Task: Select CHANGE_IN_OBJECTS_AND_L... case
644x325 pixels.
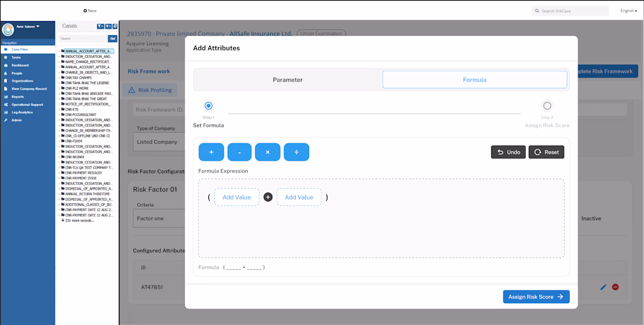Action: click(x=88, y=72)
